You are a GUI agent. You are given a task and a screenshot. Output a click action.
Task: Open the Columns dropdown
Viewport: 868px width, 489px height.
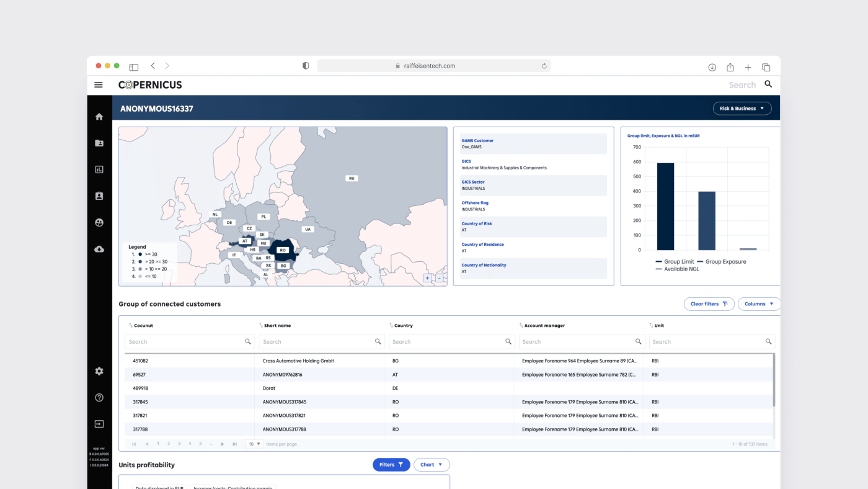click(759, 304)
